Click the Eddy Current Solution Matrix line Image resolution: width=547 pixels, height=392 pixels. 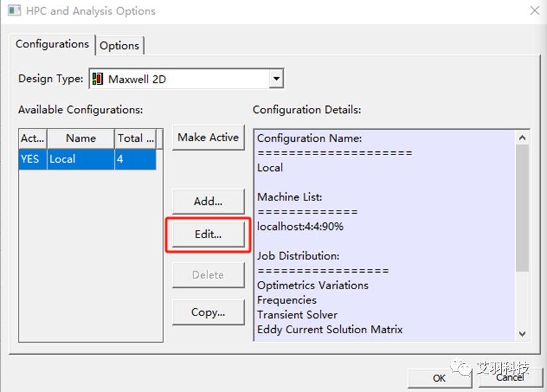click(x=330, y=329)
